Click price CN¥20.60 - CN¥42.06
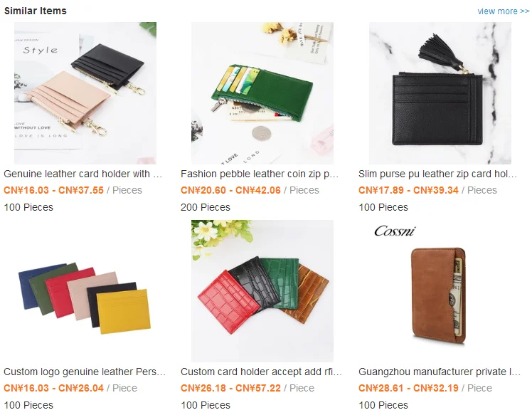Image resolution: width=532 pixels, height=415 pixels. pos(230,190)
